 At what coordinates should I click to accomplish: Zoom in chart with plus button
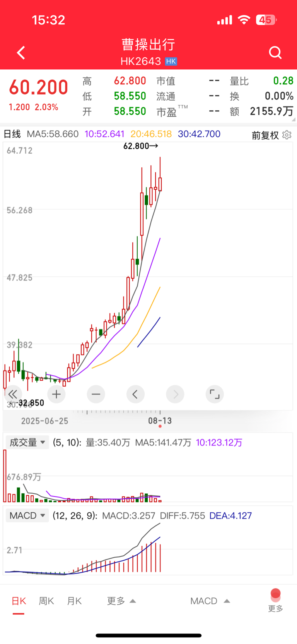(56, 394)
